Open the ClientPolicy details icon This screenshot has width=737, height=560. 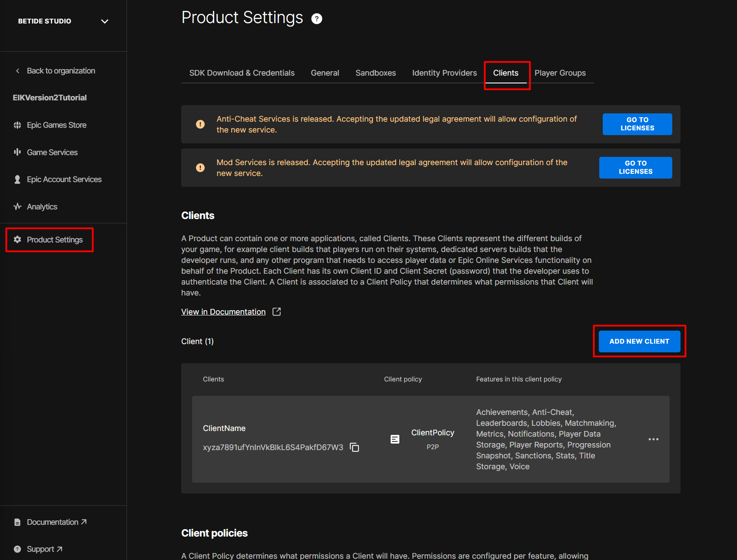[x=395, y=439]
